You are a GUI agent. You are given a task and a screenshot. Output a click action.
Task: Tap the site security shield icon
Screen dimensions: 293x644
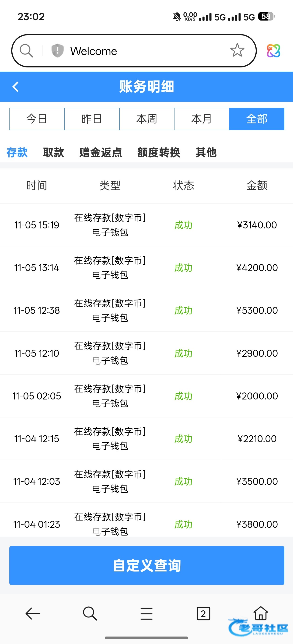pos(57,51)
